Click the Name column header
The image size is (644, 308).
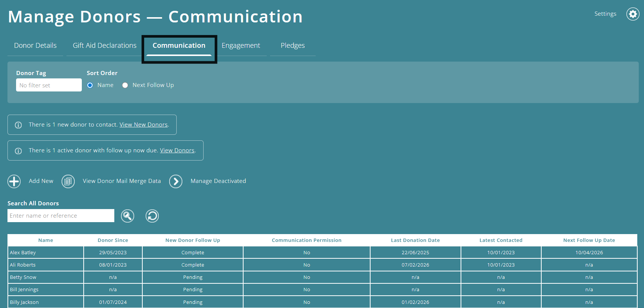tap(46, 240)
